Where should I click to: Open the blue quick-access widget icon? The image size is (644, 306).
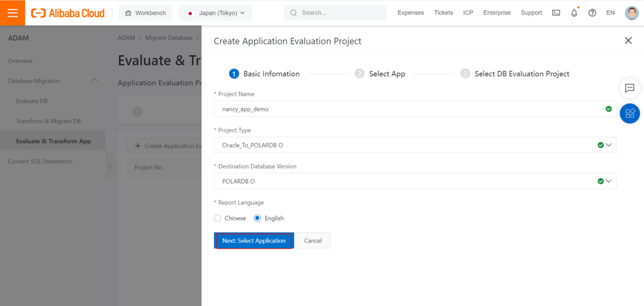(x=630, y=113)
